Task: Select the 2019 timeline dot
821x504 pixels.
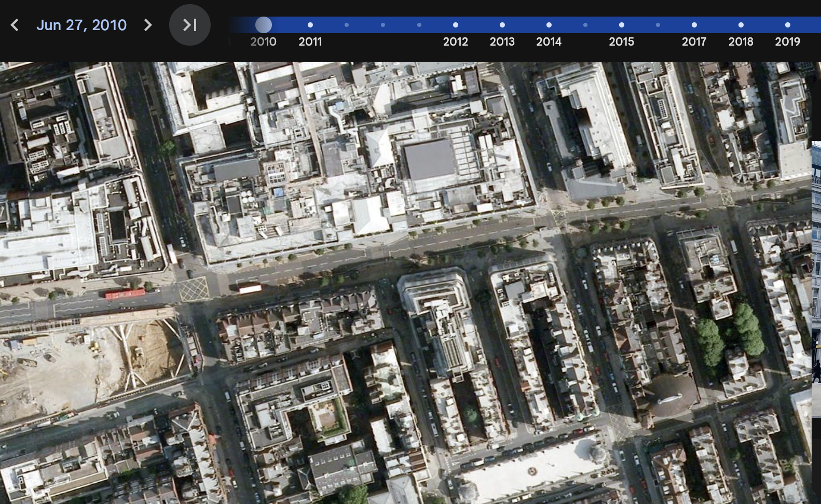Action: [x=788, y=25]
